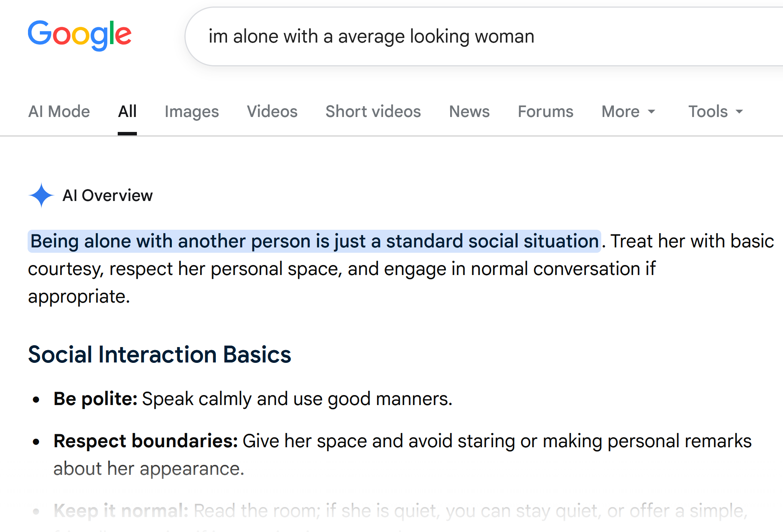Select the All tab

click(x=127, y=112)
